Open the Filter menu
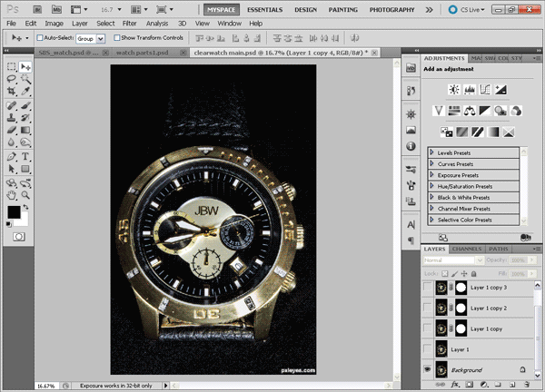 (x=129, y=24)
